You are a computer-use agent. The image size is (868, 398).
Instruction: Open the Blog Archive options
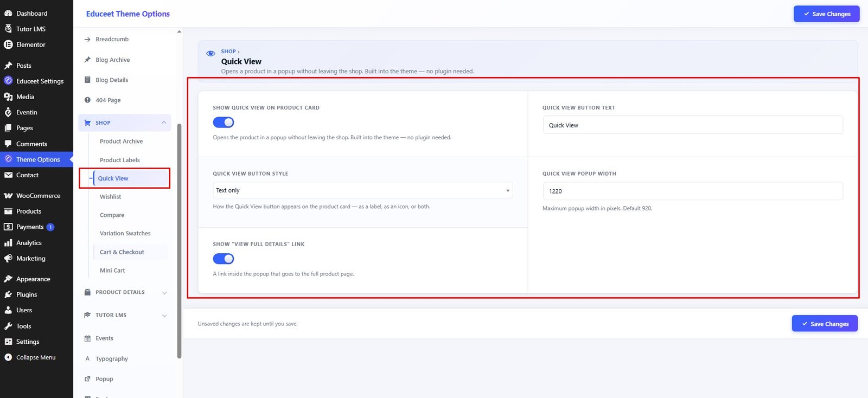[x=113, y=60]
